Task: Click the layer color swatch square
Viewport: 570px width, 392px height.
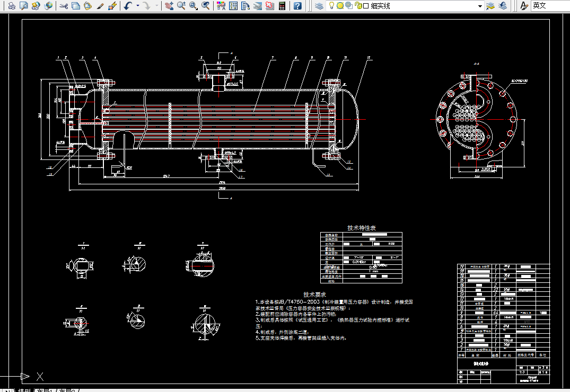Action: click(x=366, y=6)
